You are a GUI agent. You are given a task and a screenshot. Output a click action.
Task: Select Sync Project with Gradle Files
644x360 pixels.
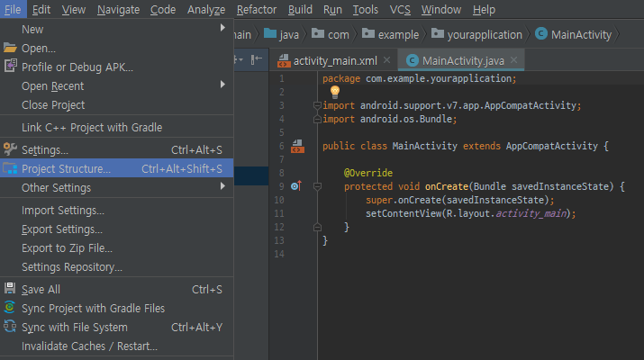93,308
